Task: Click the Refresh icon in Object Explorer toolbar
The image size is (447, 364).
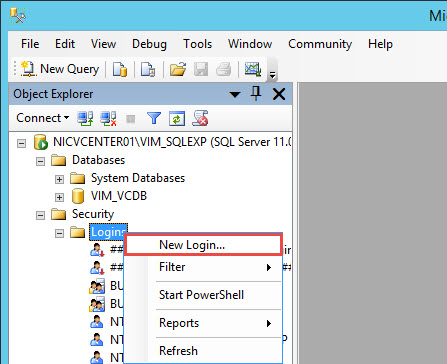Action: pyautogui.click(x=177, y=118)
